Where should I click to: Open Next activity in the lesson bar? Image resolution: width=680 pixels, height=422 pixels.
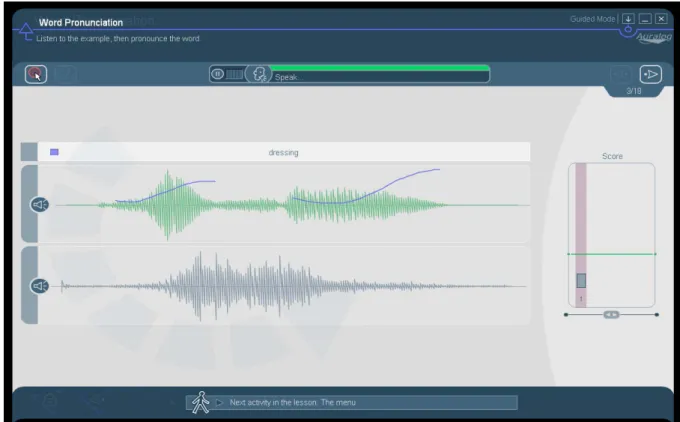352,402
